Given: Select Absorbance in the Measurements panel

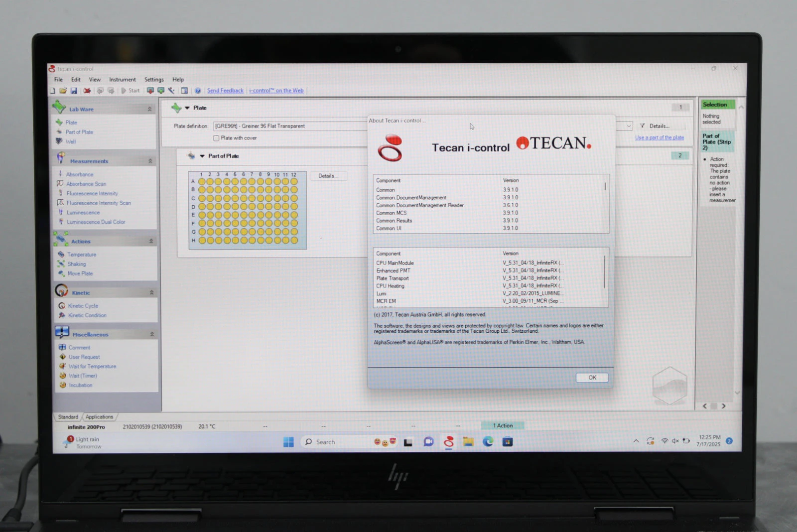Looking at the screenshot, I should [80, 174].
